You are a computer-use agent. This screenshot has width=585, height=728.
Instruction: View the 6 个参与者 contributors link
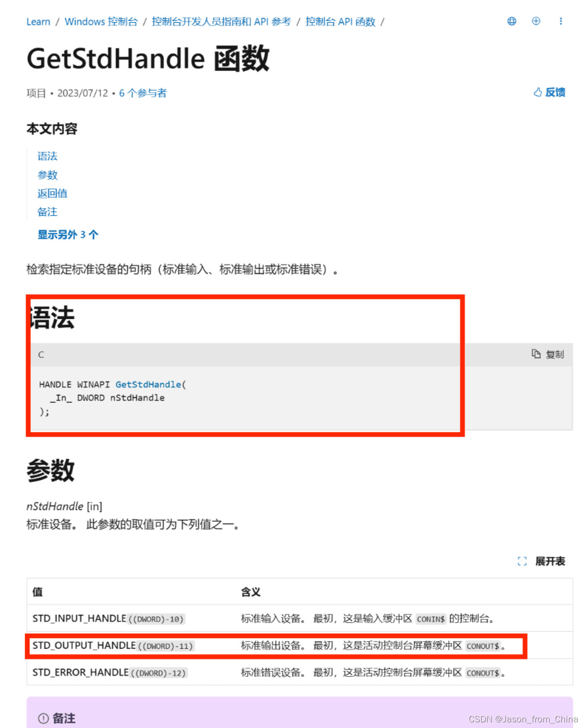[x=143, y=93]
